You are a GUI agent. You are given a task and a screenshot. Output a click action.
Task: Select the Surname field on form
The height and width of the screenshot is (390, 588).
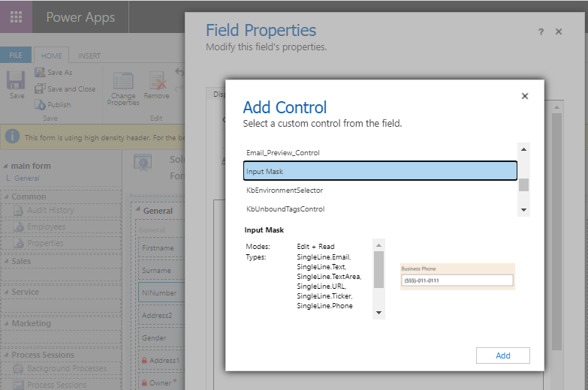click(x=162, y=271)
